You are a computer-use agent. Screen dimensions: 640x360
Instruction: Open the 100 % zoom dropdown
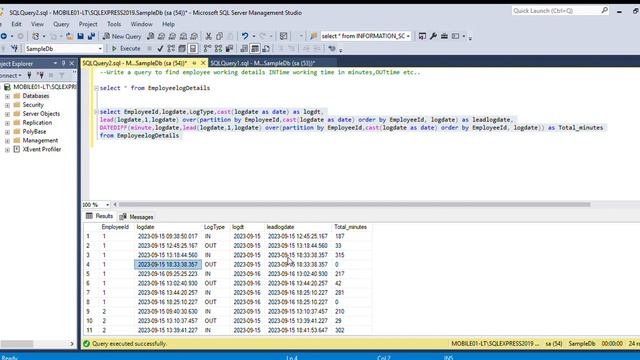[x=107, y=204]
